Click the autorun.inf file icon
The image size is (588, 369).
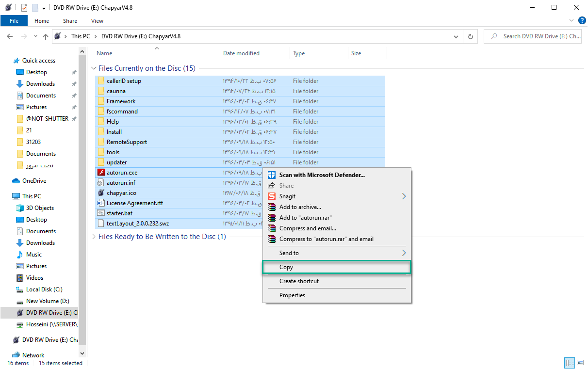(101, 183)
